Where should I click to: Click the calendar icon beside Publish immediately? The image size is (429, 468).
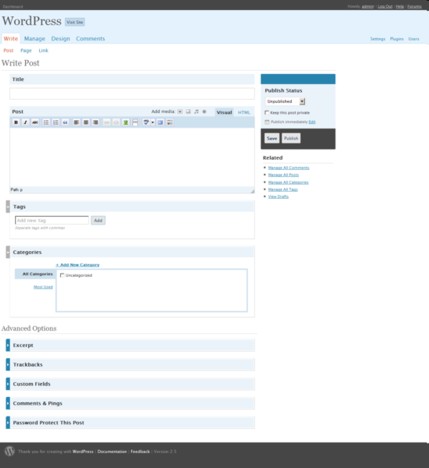pos(267,122)
